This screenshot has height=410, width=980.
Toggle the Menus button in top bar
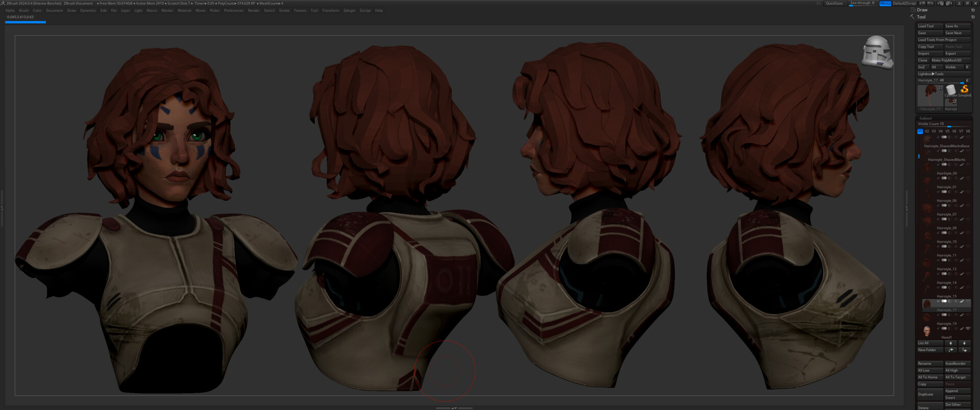pyautogui.click(x=885, y=3)
